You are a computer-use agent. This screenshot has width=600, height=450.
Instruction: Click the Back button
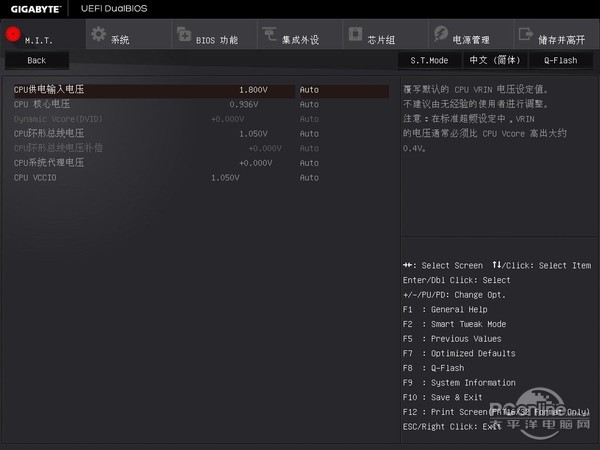tap(37, 60)
